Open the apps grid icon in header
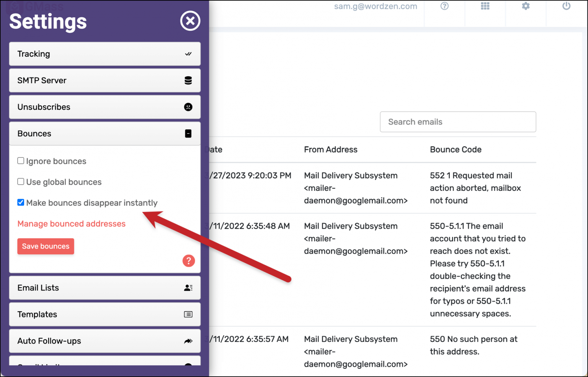This screenshot has height=377, width=588. (x=485, y=6)
